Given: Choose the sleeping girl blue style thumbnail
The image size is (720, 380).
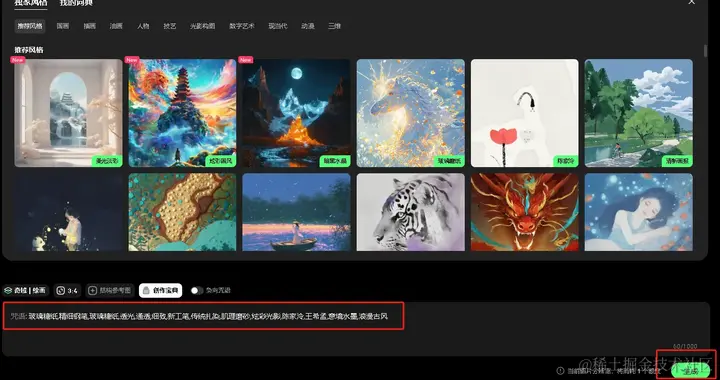Looking at the screenshot, I should click(x=639, y=212).
